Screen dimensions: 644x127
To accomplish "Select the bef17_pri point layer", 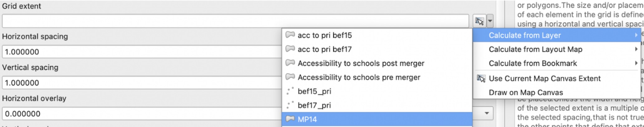I will (314, 105).
